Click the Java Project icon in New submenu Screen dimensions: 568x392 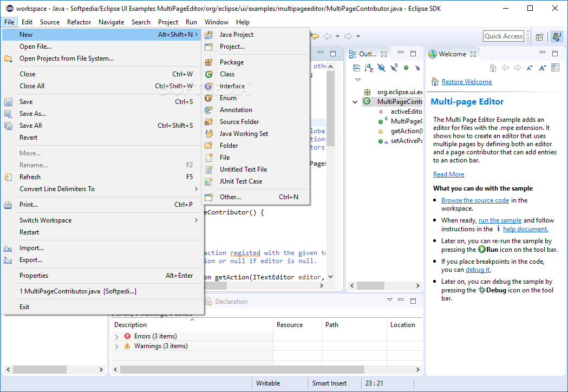(x=208, y=35)
